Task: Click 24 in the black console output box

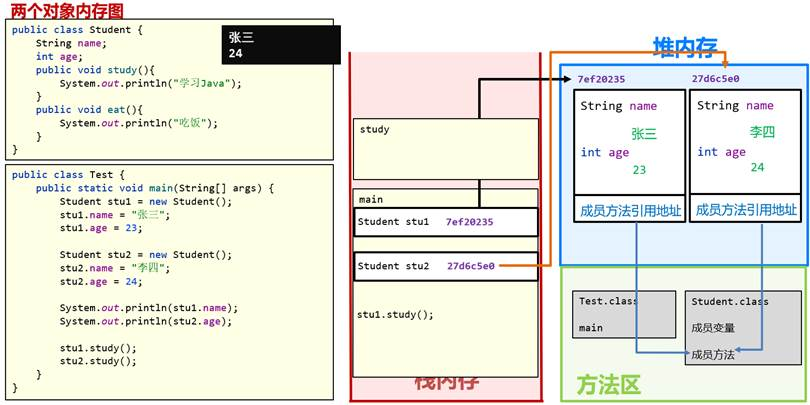Action: (x=236, y=53)
